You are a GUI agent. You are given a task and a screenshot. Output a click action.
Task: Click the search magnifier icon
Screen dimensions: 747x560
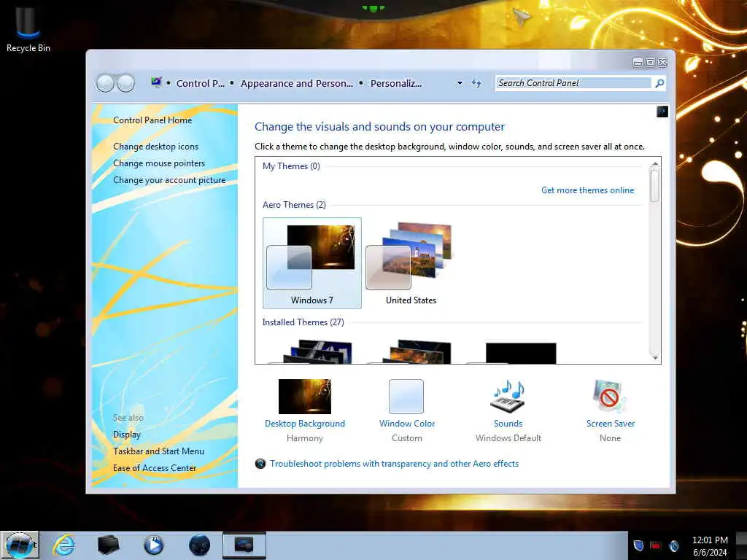[659, 83]
